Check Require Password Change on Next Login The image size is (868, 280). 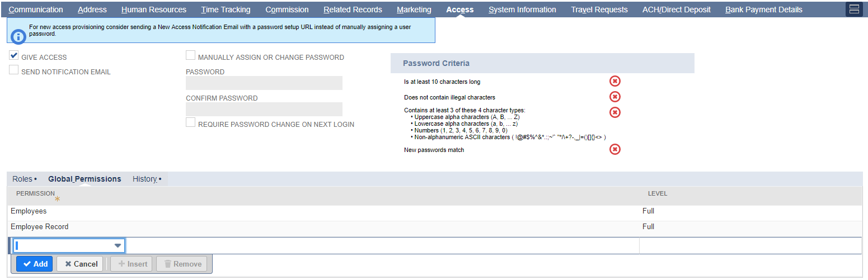click(x=191, y=123)
